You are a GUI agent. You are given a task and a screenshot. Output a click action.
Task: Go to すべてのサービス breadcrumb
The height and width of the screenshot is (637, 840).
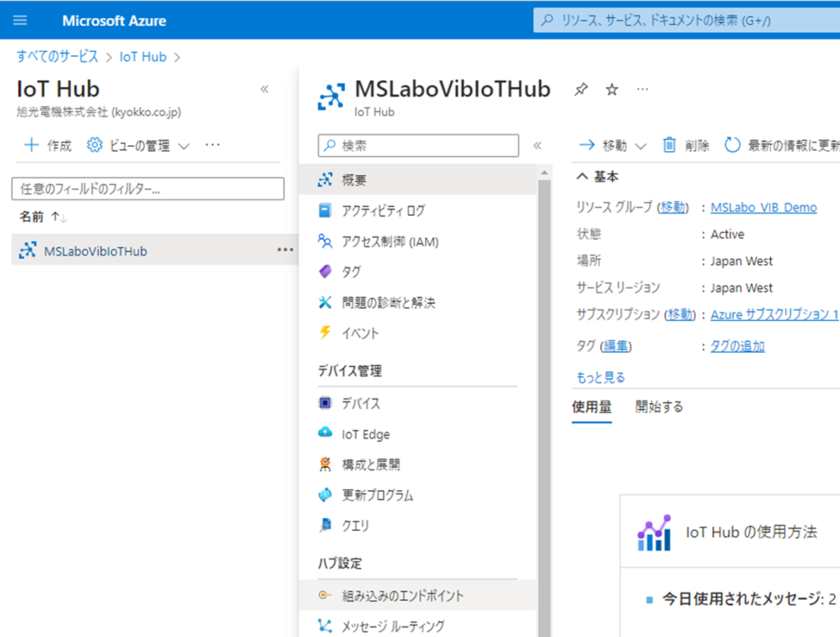pyautogui.click(x=57, y=57)
